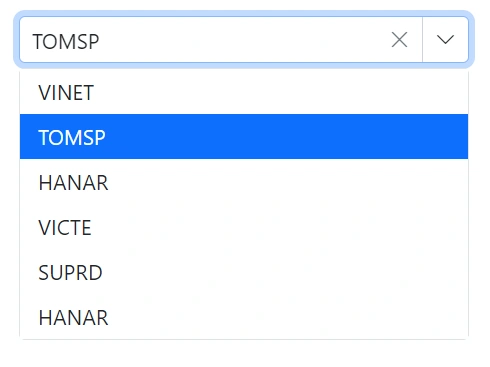This screenshot has width=490, height=367.
Task: Click the SUPRD row above the final HANAR
Action: pos(244,272)
